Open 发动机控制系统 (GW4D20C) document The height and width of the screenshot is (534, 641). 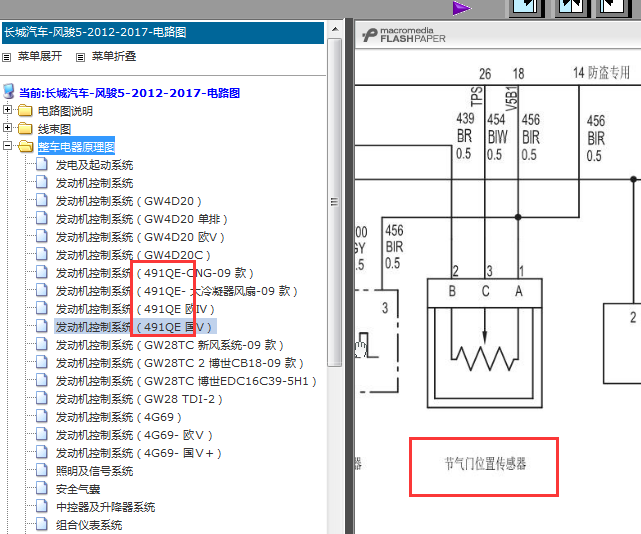pyautogui.click(x=133, y=255)
